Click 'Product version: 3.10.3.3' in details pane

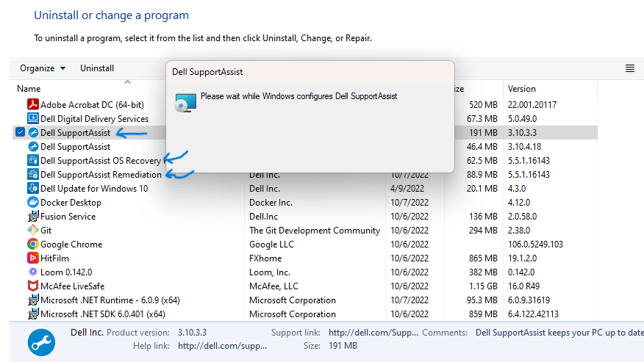click(x=157, y=333)
